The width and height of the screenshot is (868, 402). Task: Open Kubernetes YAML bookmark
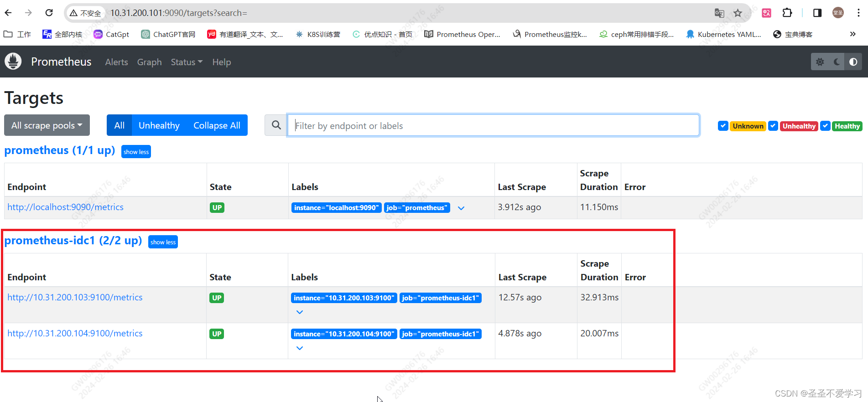pyautogui.click(x=723, y=34)
